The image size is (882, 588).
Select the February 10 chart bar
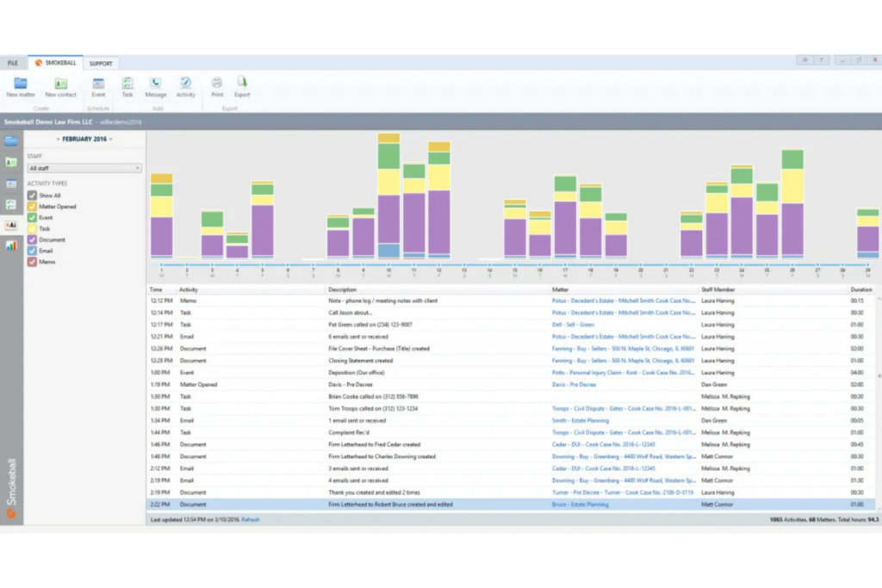[388, 195]
